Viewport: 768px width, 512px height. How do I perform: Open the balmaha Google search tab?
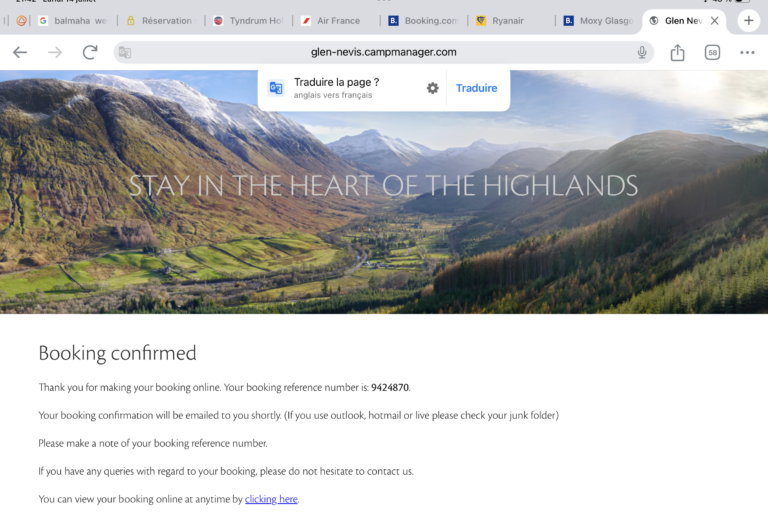tap(73, 21)
